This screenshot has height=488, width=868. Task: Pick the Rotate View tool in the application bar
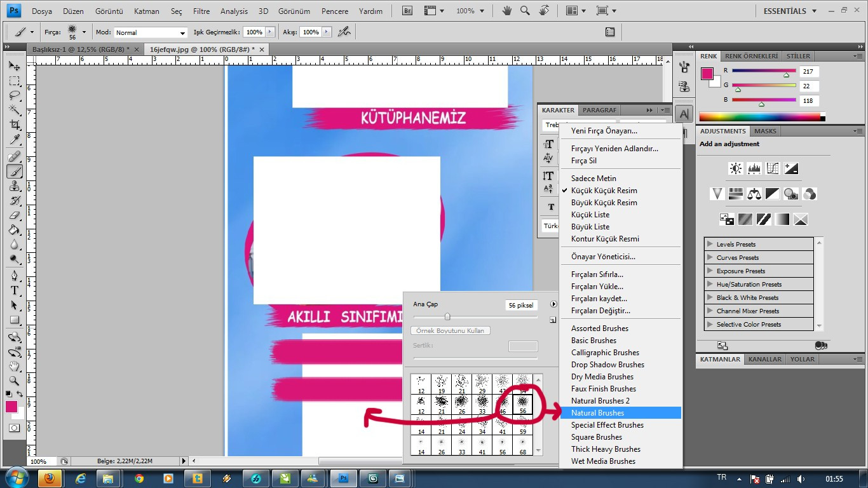pos(544,11)
